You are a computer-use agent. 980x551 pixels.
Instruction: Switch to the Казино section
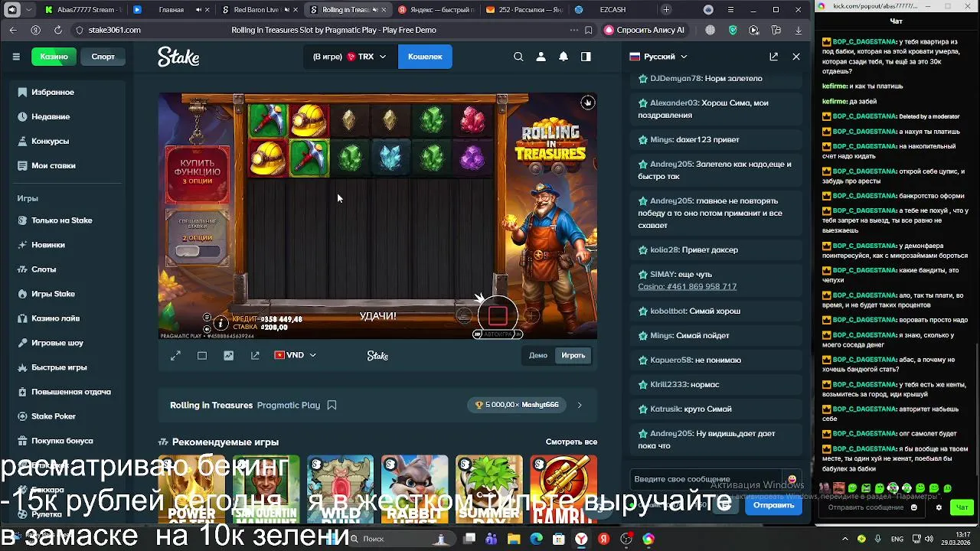pyautogui.click(x=54, y=57)
